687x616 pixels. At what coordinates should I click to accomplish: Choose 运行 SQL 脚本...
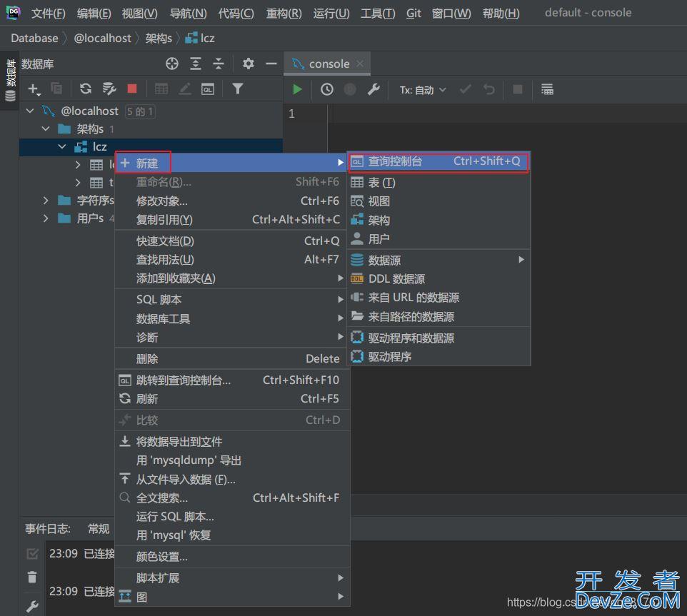[x=232, y=517]
